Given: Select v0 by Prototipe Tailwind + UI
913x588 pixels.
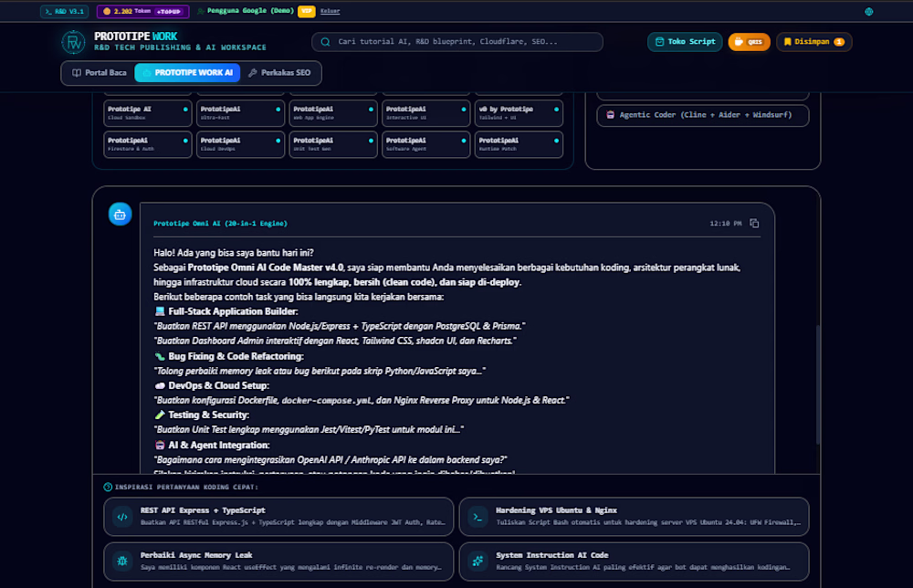Looking at the screenshot, I should tap(519, 113).
